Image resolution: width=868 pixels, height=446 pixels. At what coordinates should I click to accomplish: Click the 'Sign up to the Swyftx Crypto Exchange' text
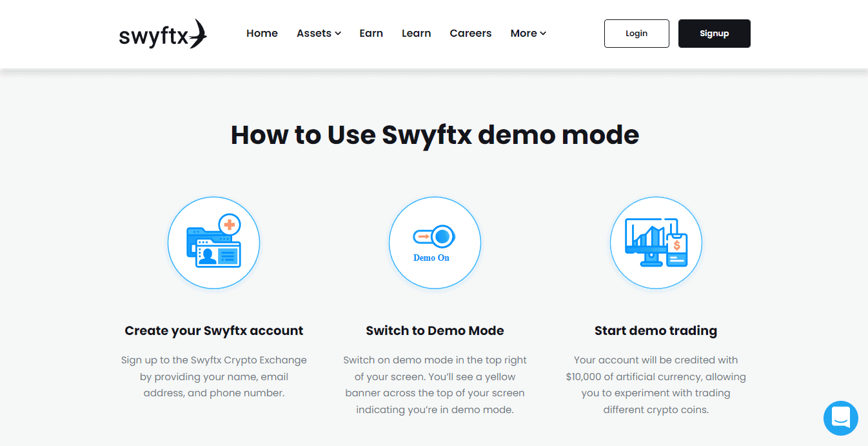pos(213,360)
